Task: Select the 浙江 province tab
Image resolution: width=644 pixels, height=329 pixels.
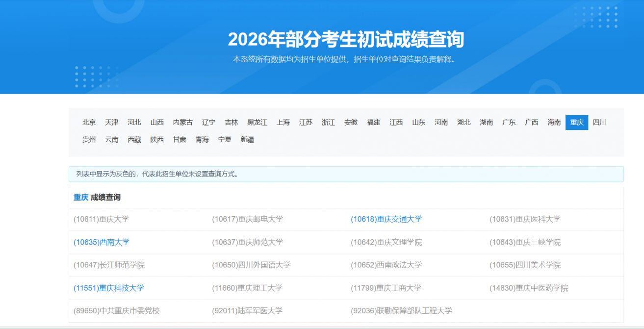Action: pyautogui.click(x=329, y=123)
